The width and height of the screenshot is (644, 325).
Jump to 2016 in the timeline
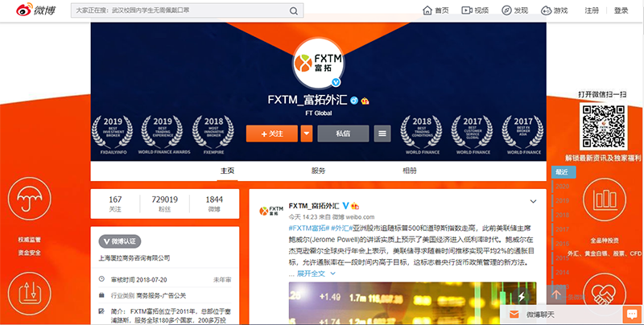562,244
